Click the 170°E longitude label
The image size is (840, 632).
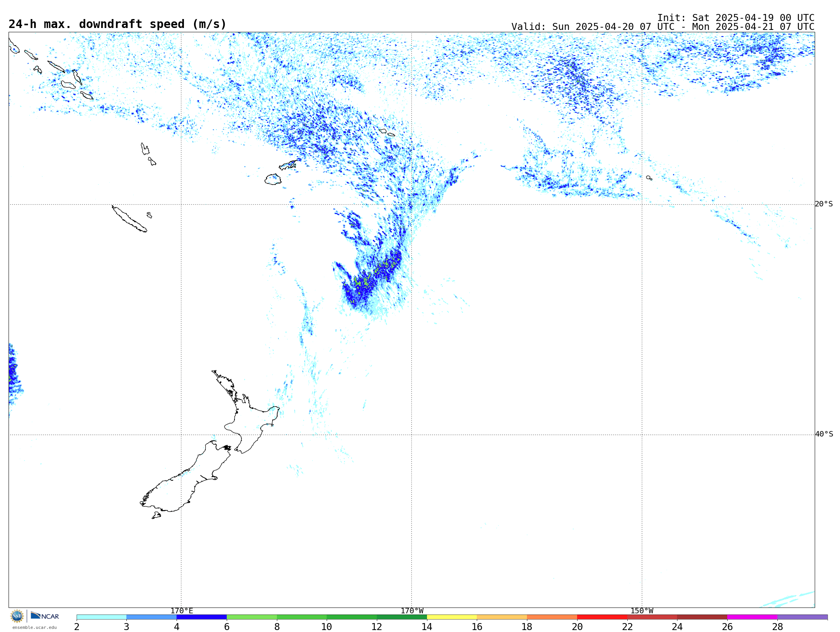[182, 611]
